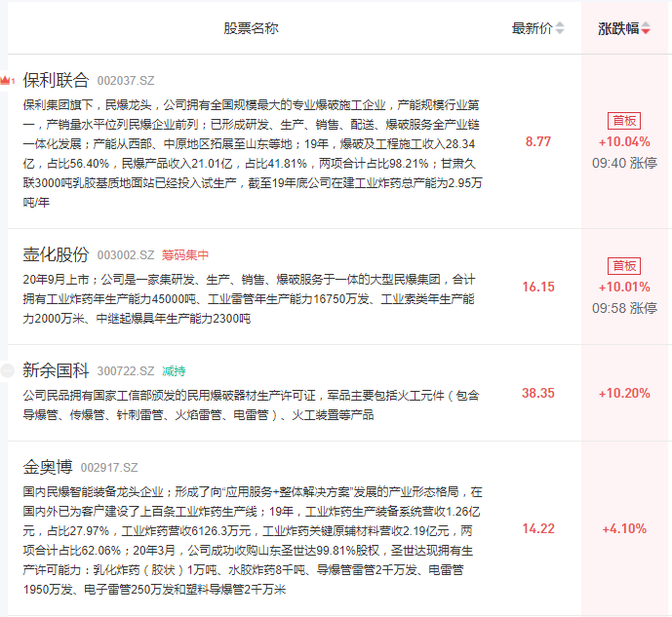
Task: Click limit-up time 09:40 涨停
Action: [x=624, y=163]
